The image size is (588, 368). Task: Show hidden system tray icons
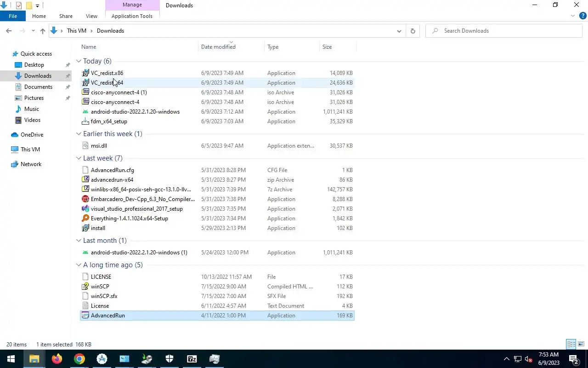point(507,359)
